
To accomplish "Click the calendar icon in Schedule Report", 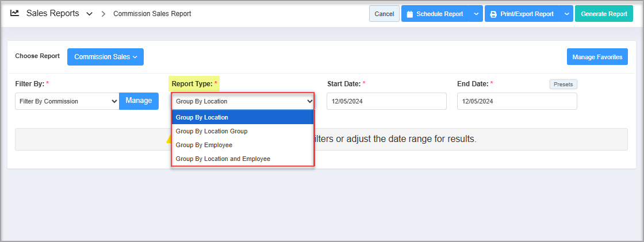I will (x=410, y=14).
